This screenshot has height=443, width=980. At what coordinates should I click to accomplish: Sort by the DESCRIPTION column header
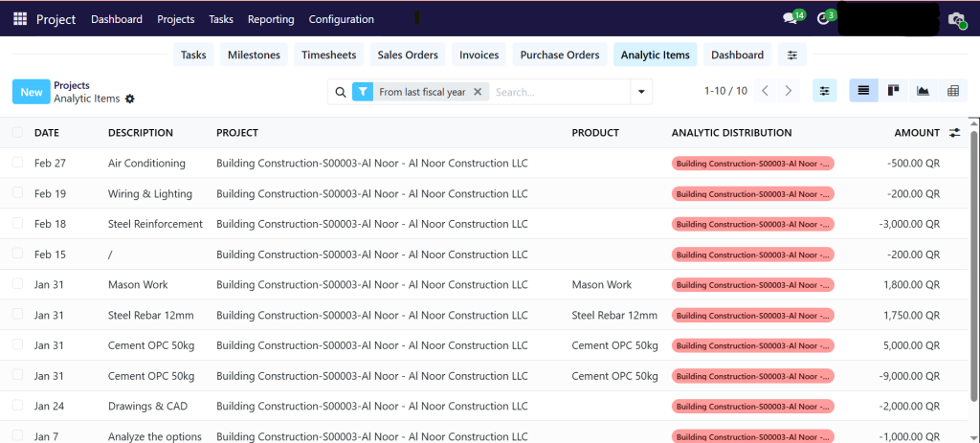(141, 132)
